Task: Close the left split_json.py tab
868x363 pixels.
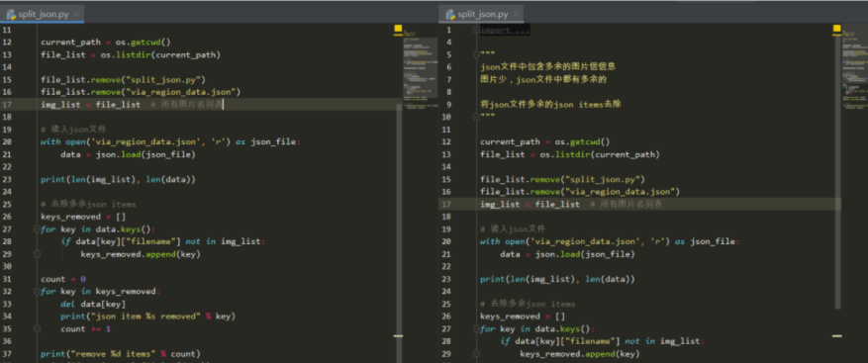Action: [76, 15]
